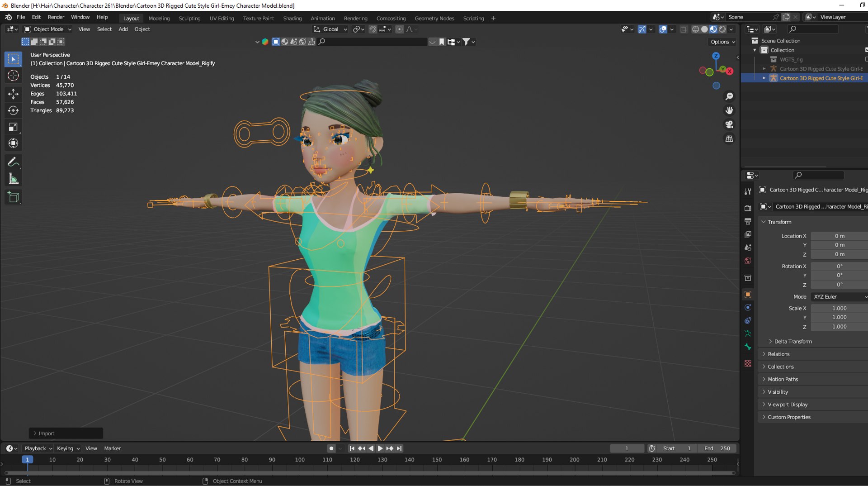
Task: Activate the Scale tool
Action: tap(13, 127)
